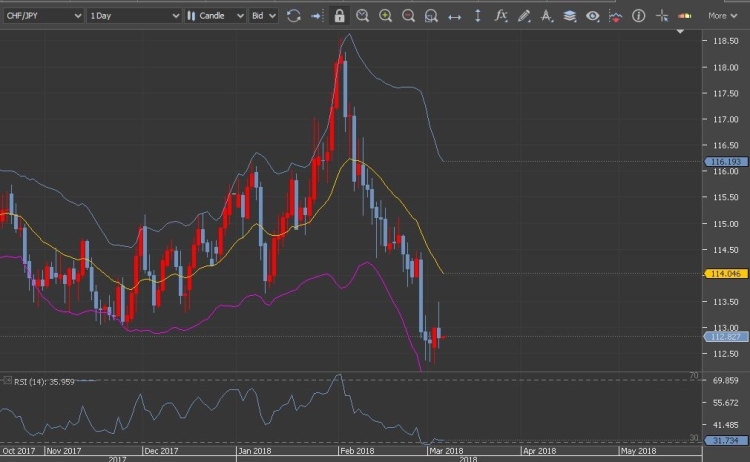The width and height of the screenshot is (750, 462).
Task: Select the text annotation tool
Action: click(546, 16)
